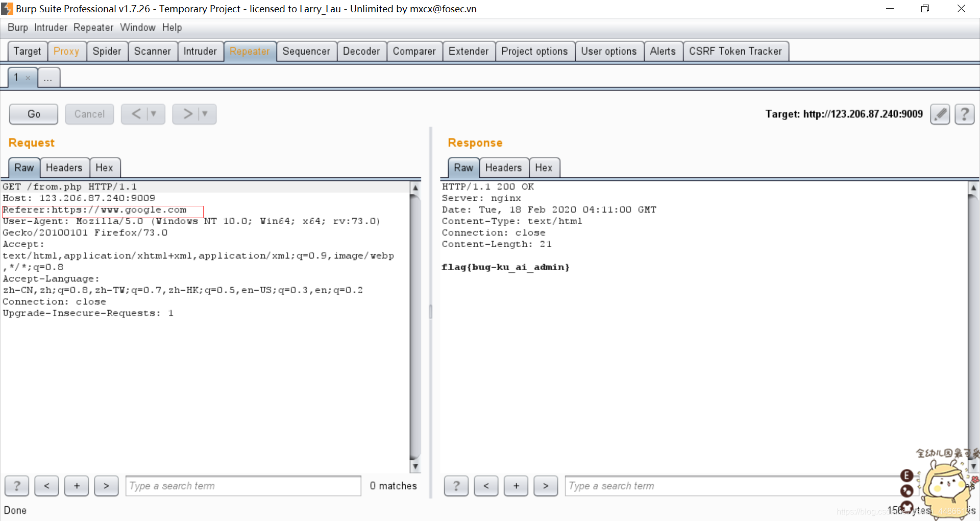Click the Server: nginx response header

pos(481,198)
